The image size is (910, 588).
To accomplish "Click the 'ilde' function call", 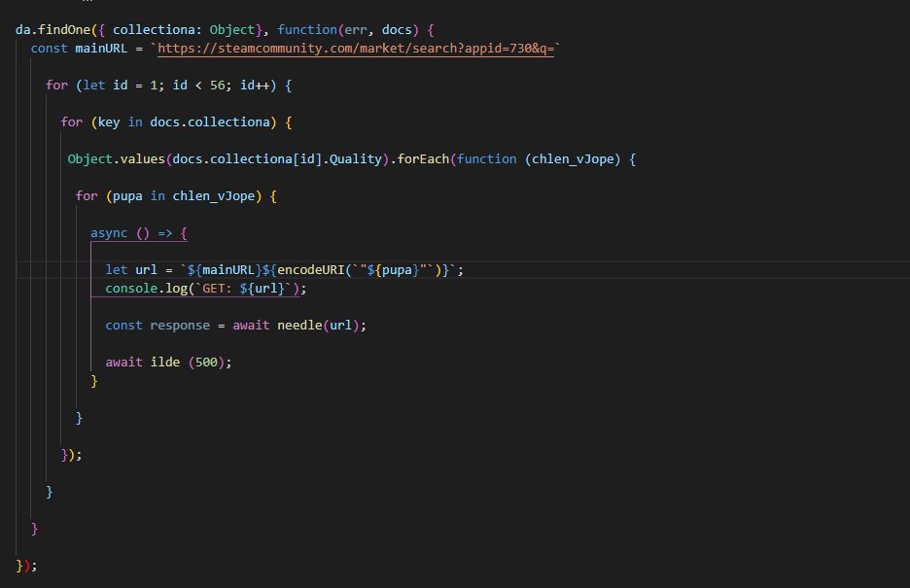I will (x=165, y=363).
